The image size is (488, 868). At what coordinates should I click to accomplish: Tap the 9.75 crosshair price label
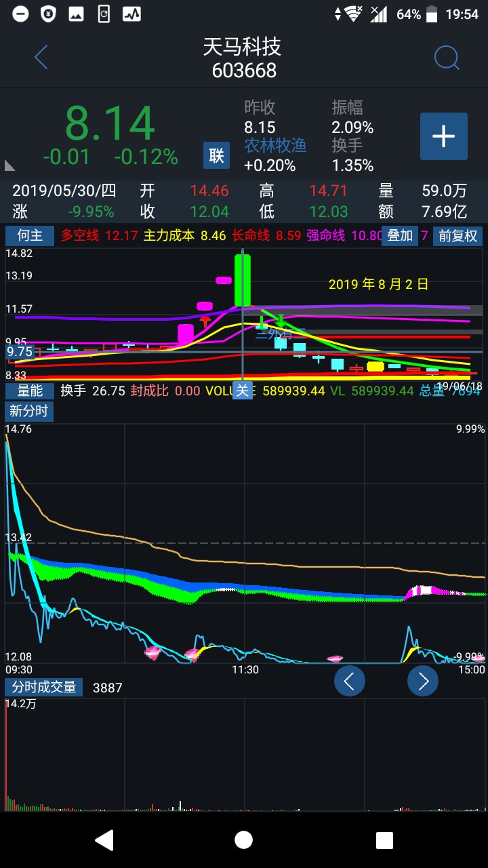(x=20, y=352)
